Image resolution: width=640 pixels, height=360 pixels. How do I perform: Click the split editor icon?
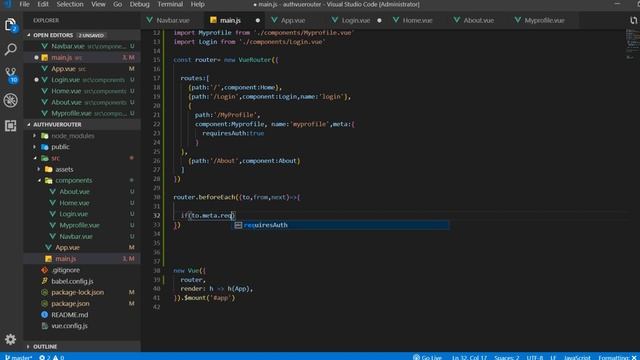633,20
